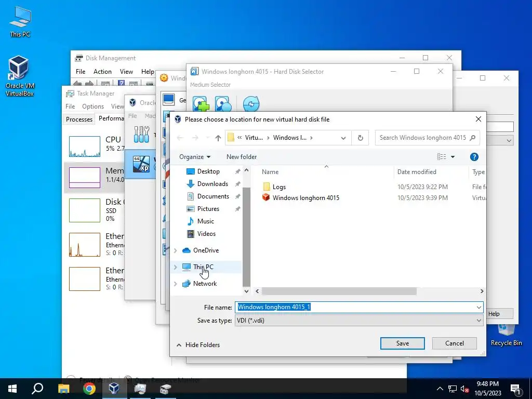
Task: Click the Refresh icon in Hard Disk Selector toolbar
Action: (251, 103)
